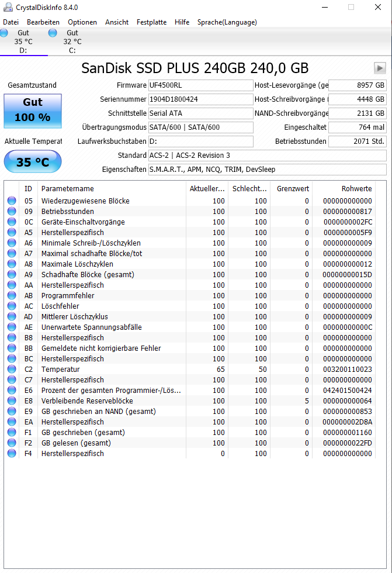Click the 35 °C temperature button

point(33,161)
